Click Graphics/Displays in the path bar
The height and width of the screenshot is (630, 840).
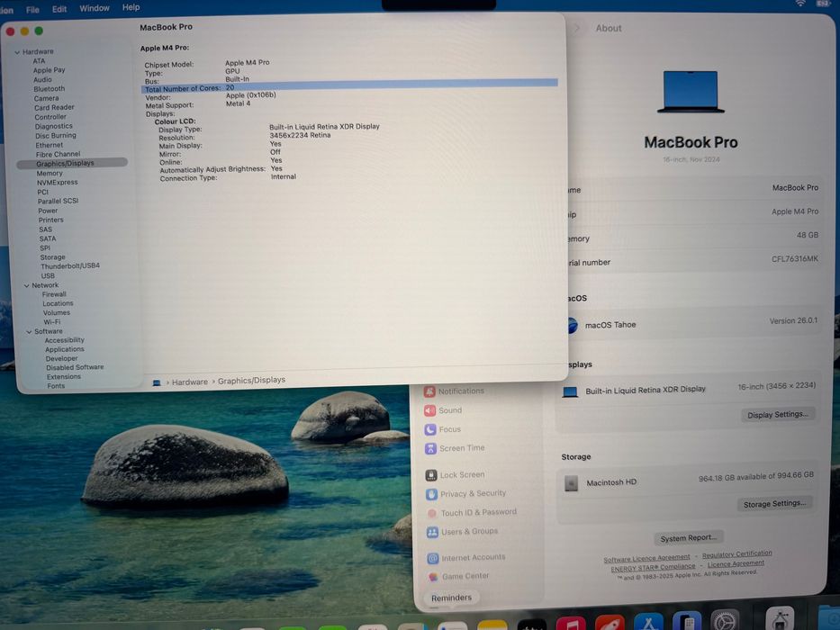click(x=251, y=381)
